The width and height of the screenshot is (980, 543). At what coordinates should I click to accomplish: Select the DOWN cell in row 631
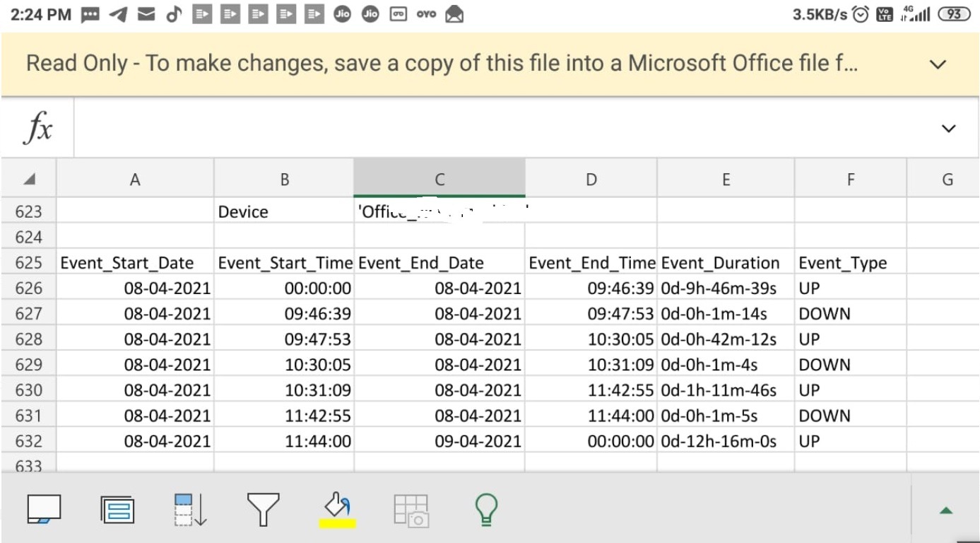coord(851,415)
